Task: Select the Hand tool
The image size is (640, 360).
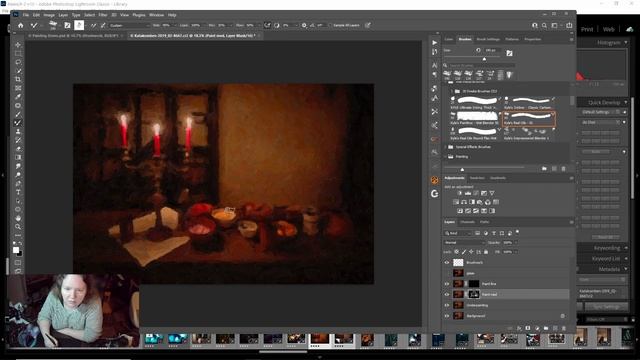Action: [18, 218]
